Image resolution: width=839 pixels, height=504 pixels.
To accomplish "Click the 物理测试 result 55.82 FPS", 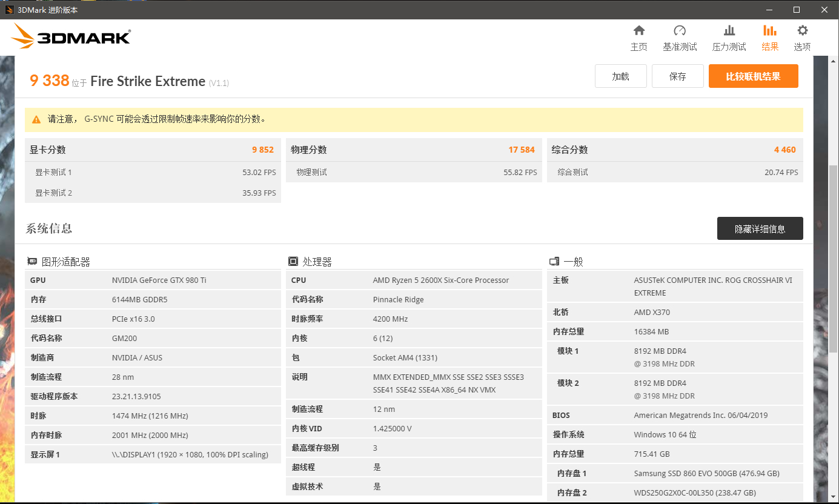I will click(x=520, y=172).
